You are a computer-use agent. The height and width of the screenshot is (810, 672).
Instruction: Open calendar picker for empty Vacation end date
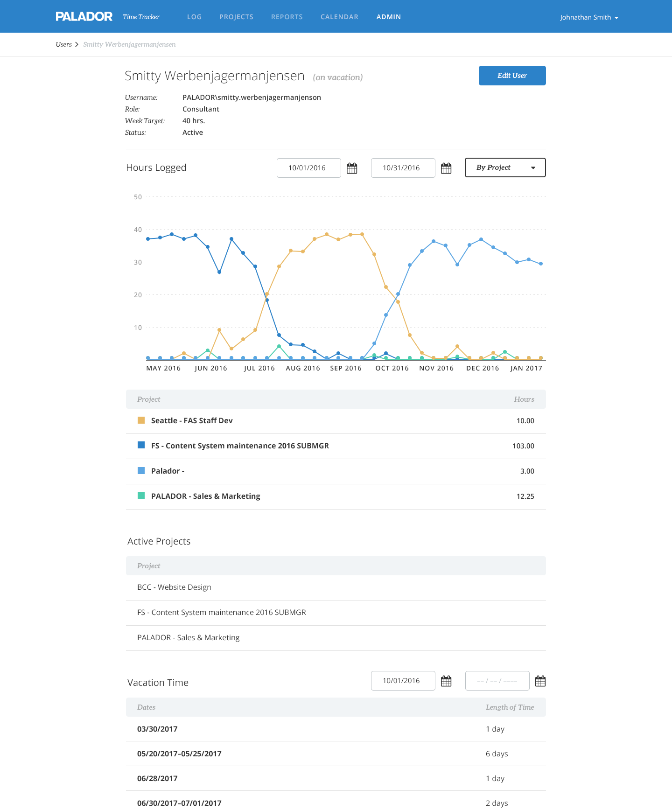coord(540,681)
